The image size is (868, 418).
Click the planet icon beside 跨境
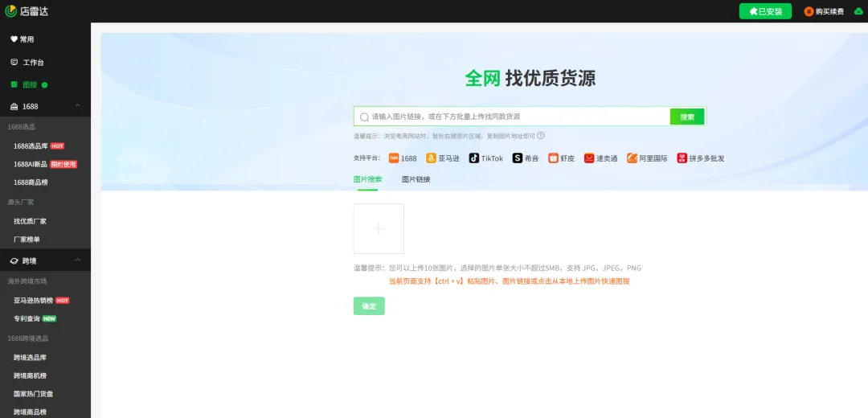14,260
